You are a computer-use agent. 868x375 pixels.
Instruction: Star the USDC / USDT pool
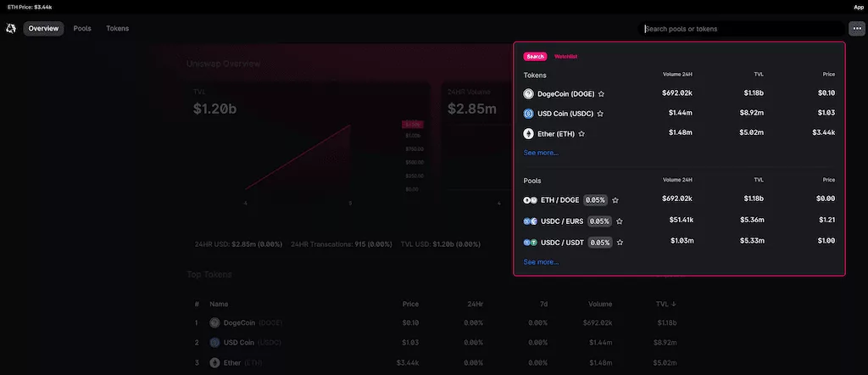pos(620,242)
